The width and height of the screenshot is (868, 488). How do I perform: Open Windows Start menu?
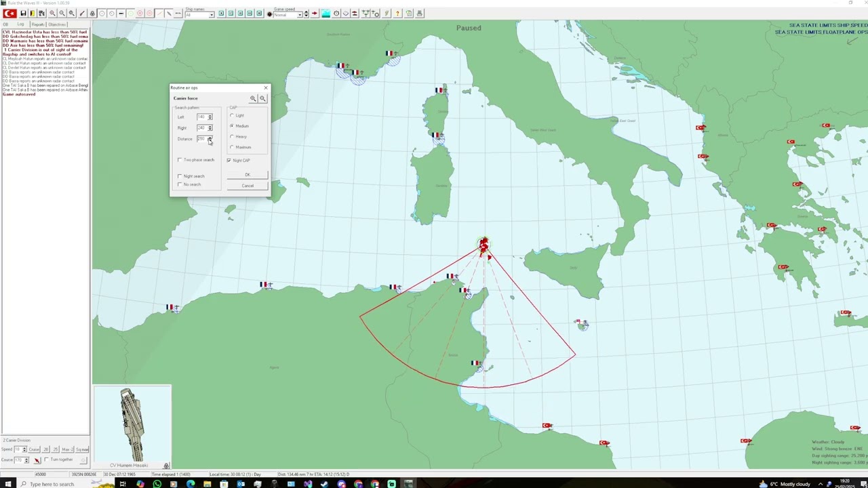[8, 484]
